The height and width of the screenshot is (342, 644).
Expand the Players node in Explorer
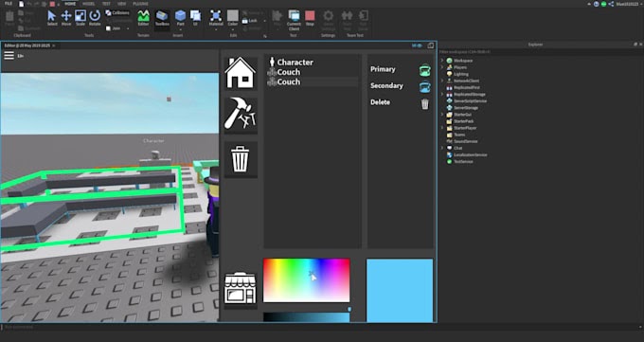[442, 67]
